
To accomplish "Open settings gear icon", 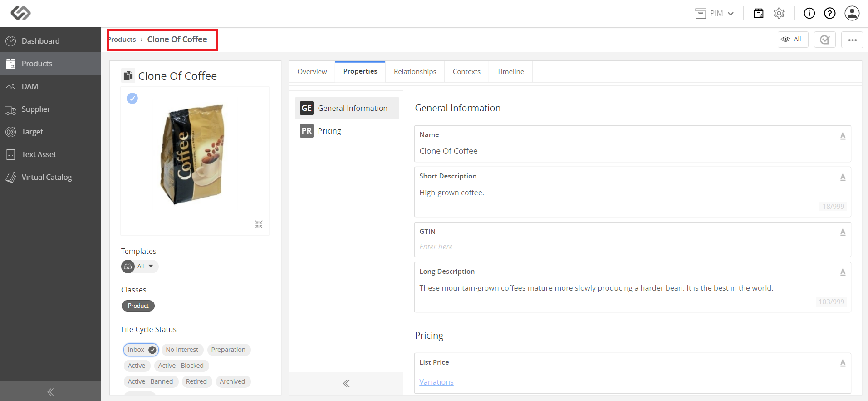I will (779, 13).
